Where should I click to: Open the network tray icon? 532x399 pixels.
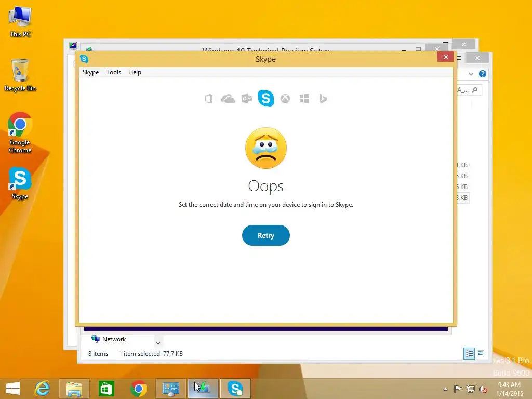tap(471, 389)
